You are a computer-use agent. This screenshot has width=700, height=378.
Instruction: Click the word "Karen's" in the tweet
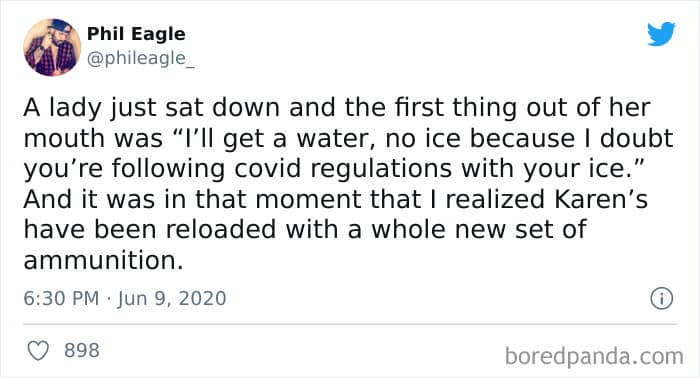point(601,199)
